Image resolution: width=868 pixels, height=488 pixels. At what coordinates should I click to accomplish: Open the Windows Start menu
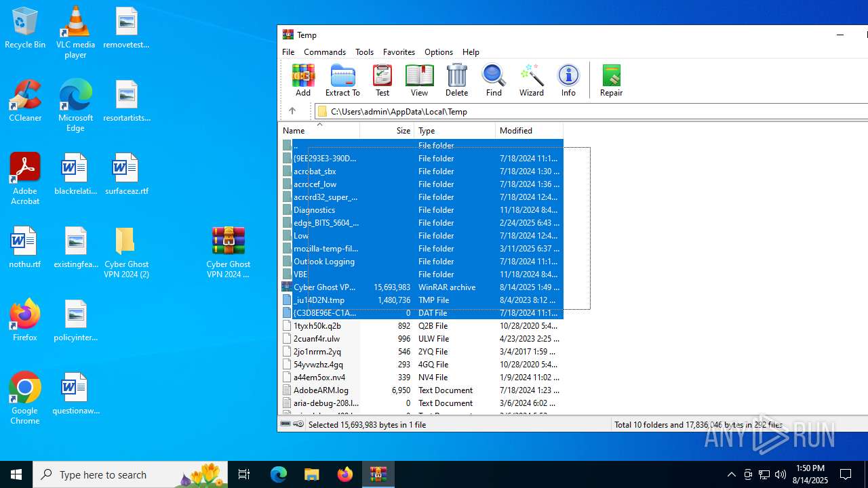pos(16,474)
